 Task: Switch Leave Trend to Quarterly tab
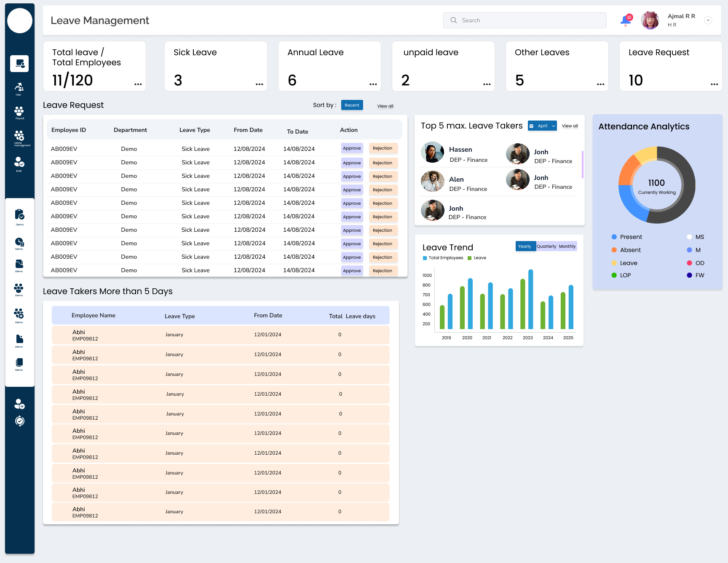[x=546, y=247]
